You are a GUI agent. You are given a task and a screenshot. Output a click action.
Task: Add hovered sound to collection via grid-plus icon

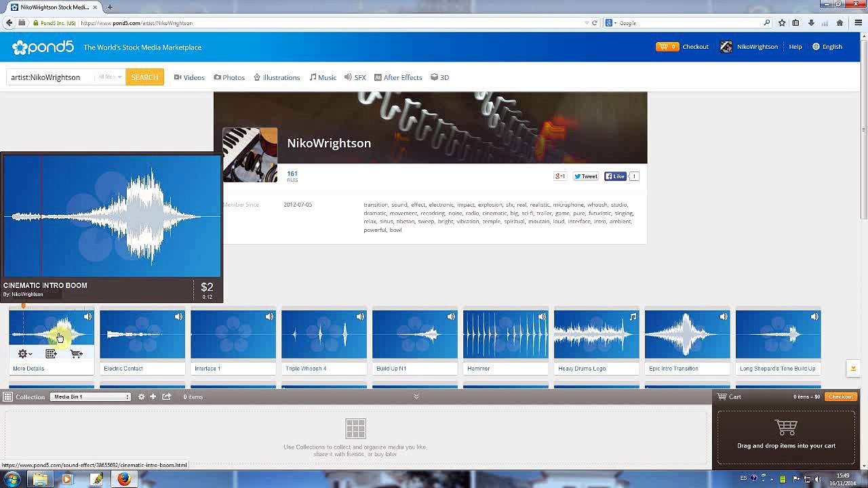coord(51,354)
